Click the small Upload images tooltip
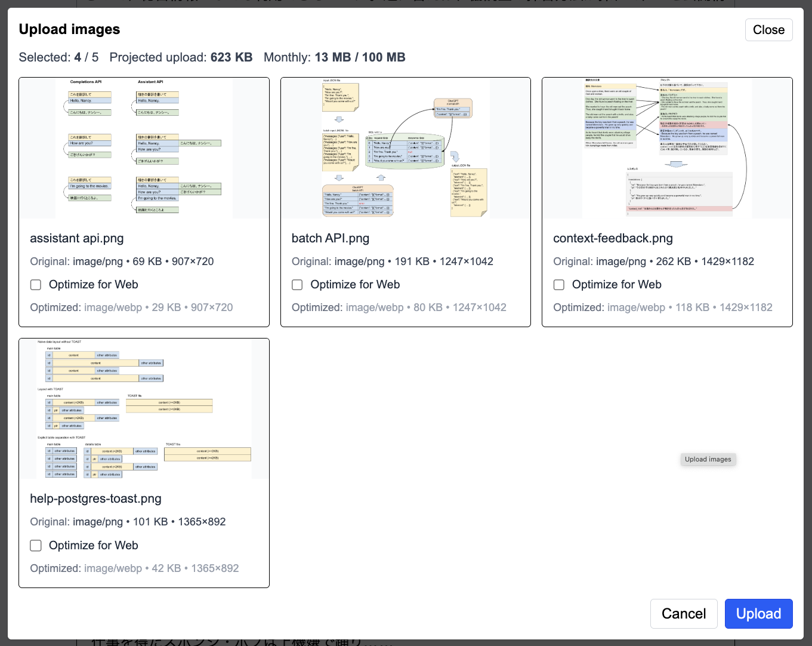 [708, 459]
